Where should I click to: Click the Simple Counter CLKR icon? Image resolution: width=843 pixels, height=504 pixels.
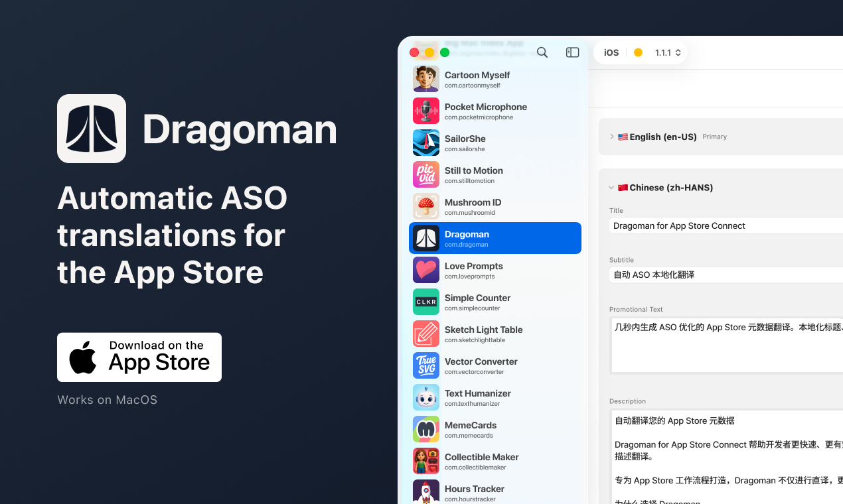pos(426,302)
